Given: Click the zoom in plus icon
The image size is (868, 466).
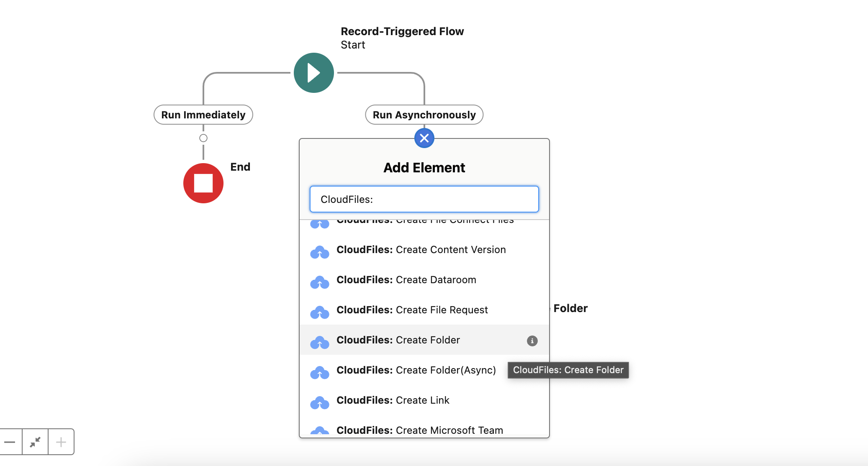Looking at the screenshot, I should [x=61, y=442].
